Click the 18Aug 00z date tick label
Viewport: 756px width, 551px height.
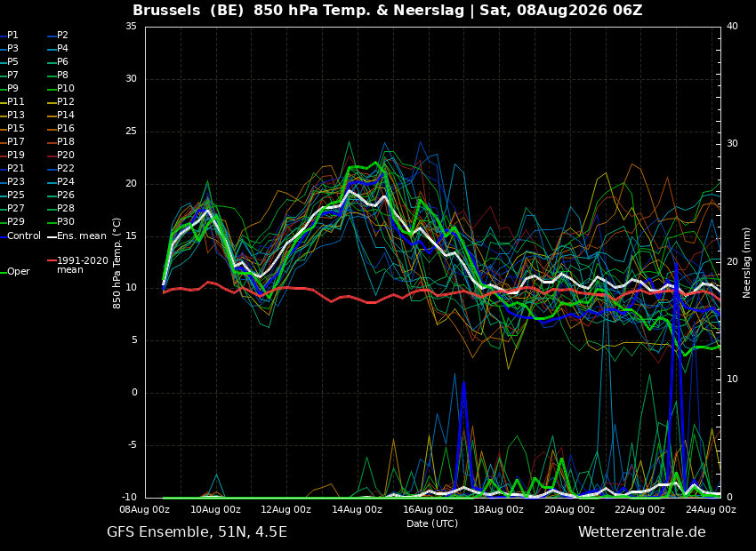pos(499,509)
